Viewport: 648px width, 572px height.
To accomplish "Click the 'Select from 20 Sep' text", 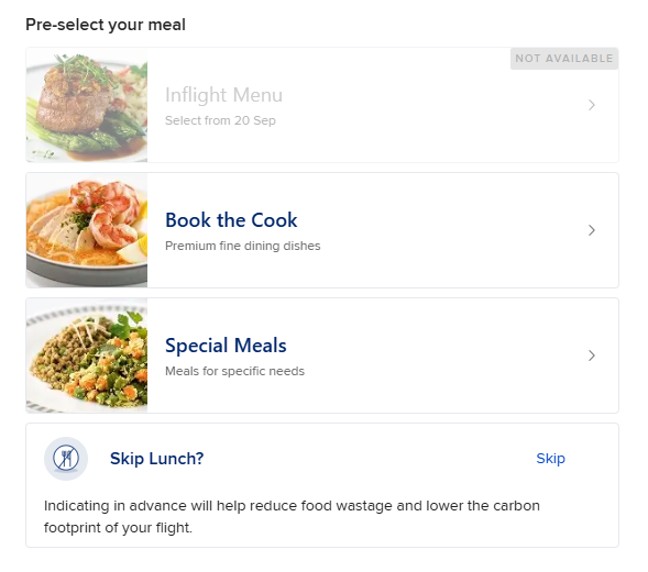I will [x=220, y=121].
